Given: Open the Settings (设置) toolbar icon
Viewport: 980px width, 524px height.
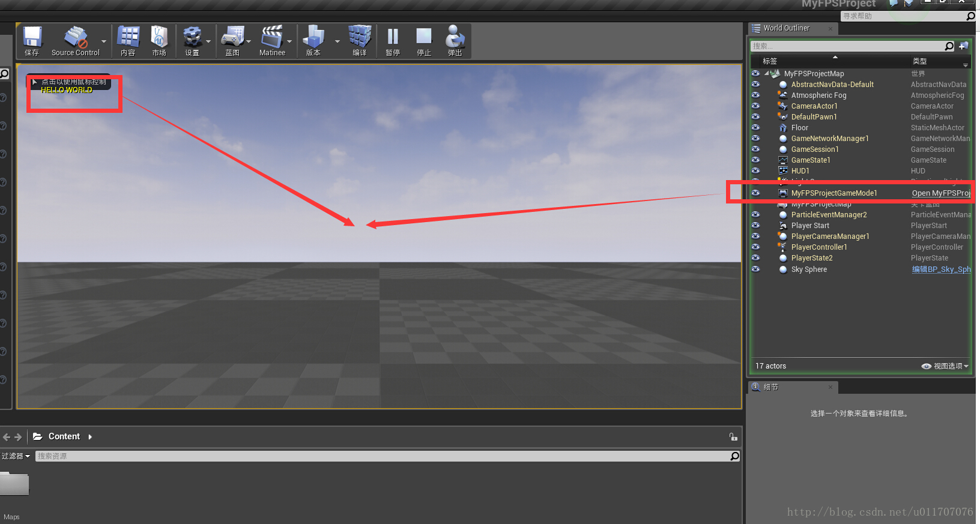Looking at the screenshot, I should coord(192,41).
